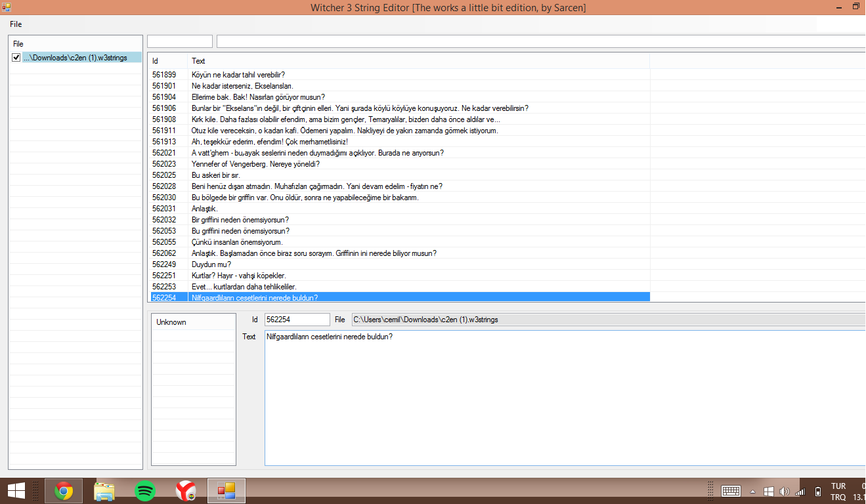Select row 'Ellerime bak. Bak! Nasırları görüyor musun?'
The image size is (866, 504).
[x=399, y=97]
